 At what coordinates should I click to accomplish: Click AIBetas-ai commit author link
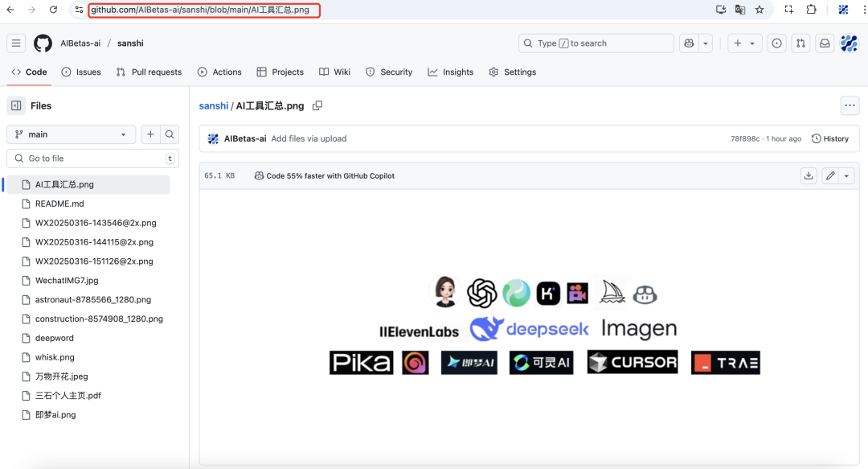point(245,138)
